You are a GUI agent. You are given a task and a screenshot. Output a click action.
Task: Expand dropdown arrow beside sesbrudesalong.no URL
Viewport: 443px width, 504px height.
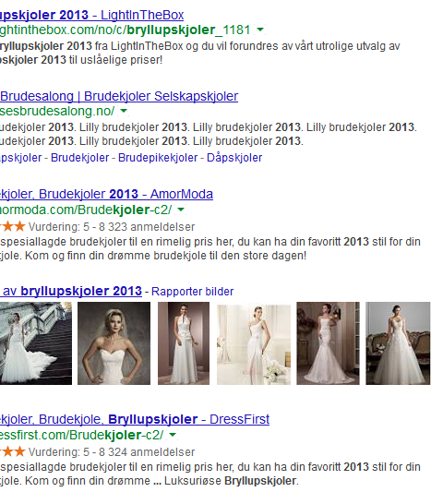[x=124, y=111]
